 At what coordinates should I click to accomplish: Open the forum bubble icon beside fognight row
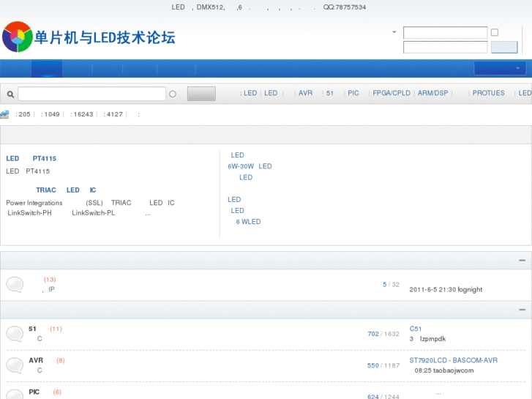(15, 285)
